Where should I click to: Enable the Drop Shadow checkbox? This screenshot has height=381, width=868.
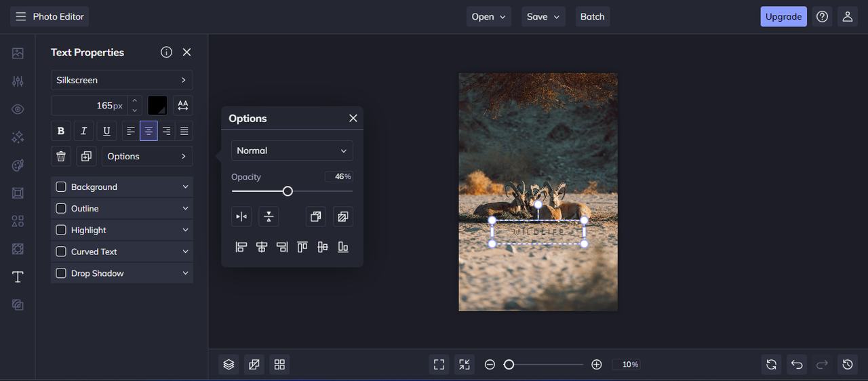click(61, 273)
